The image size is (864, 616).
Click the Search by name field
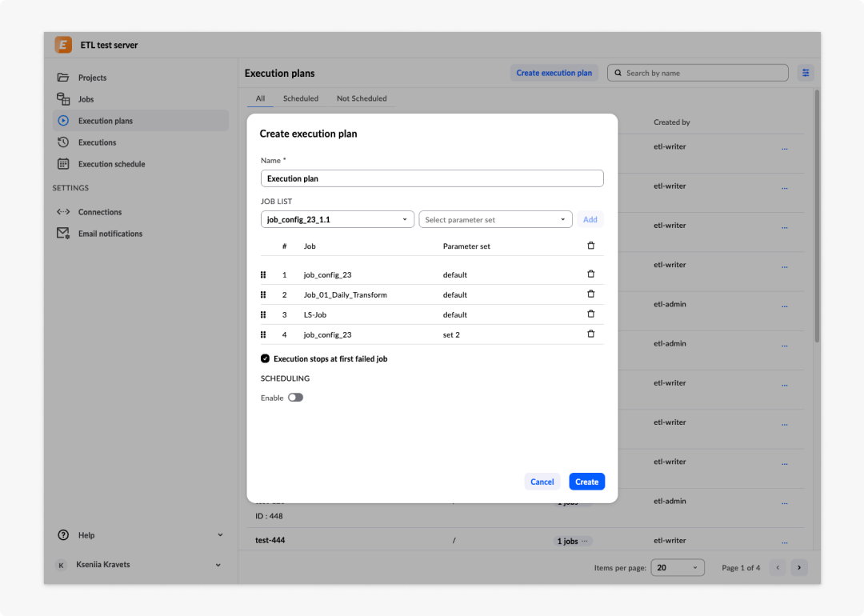[x=698, y=73]
